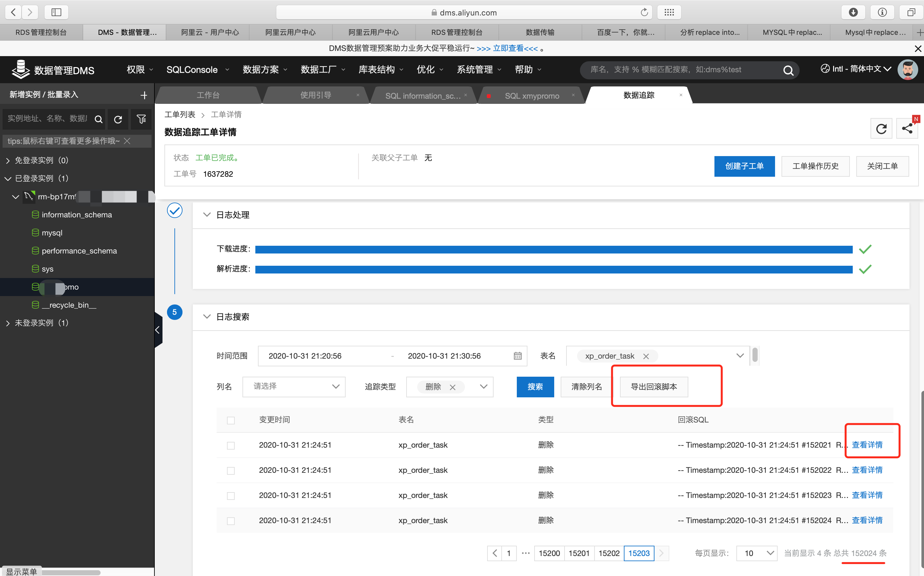Open the calendar icon in the time range field
Image resolution: width=924 pixels, height=576 pixels.
coord(517,356)
